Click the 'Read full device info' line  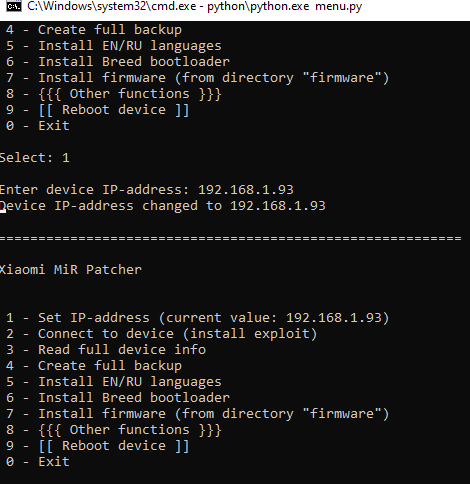click(x=106, y=350)
